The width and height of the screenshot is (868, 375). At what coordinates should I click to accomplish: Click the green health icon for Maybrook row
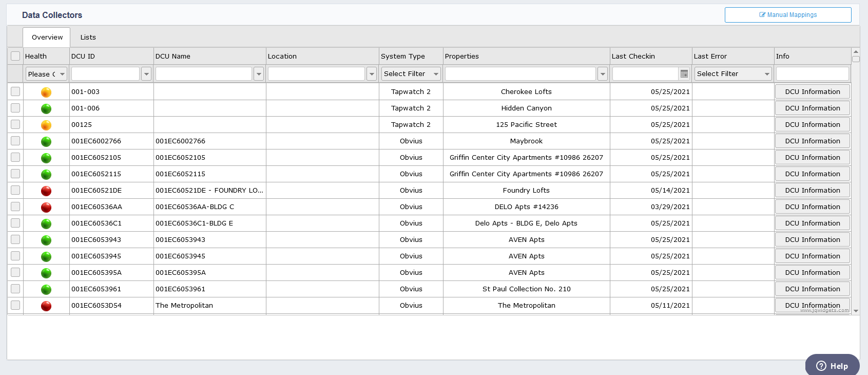(46, 142)
